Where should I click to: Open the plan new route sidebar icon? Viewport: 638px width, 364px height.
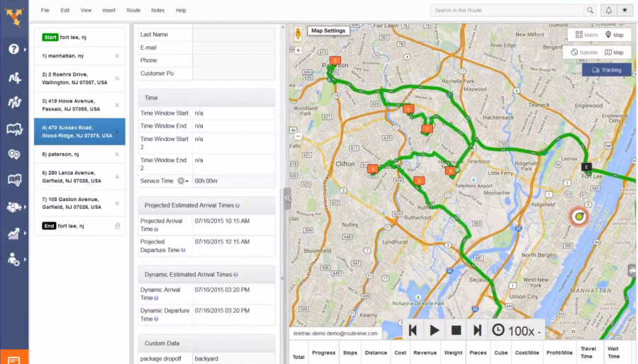pyautogui.click(x=14, y=77)
